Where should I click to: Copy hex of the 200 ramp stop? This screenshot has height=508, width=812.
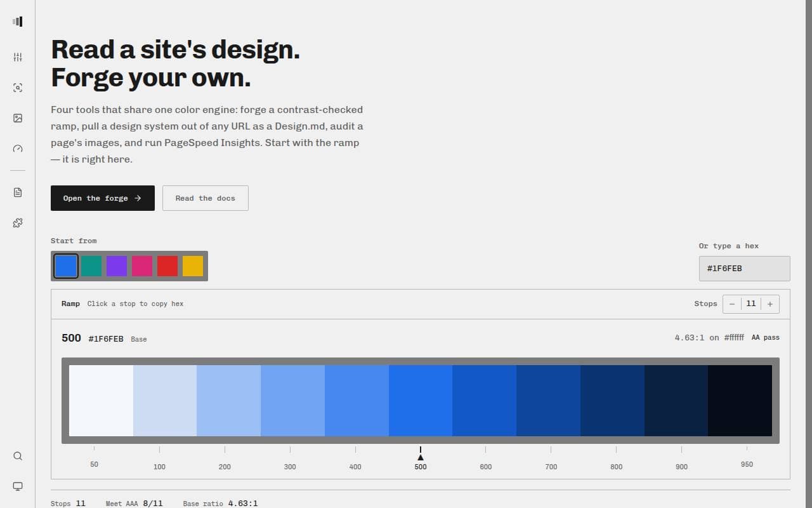(x=228, y=401)
